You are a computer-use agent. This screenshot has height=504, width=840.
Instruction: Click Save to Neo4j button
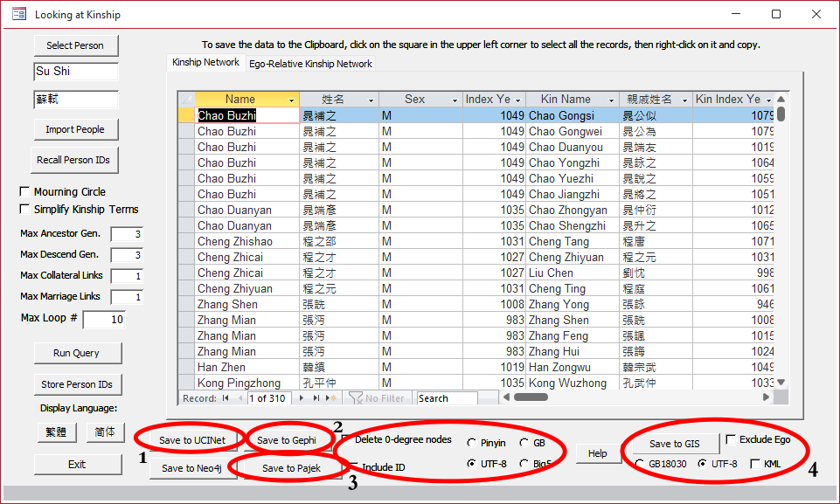192,468
